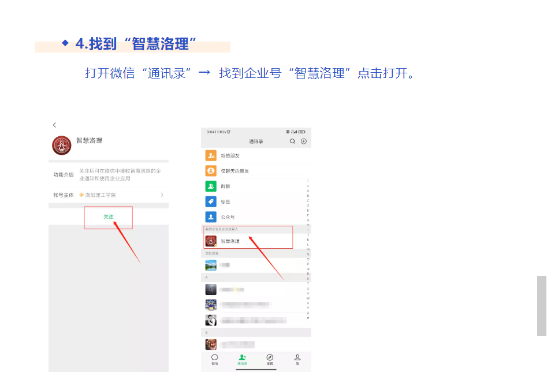This screenshot has height=392, width=551.
Task: Tap the plus add icon in 通讯录
Action: (304, 141)
